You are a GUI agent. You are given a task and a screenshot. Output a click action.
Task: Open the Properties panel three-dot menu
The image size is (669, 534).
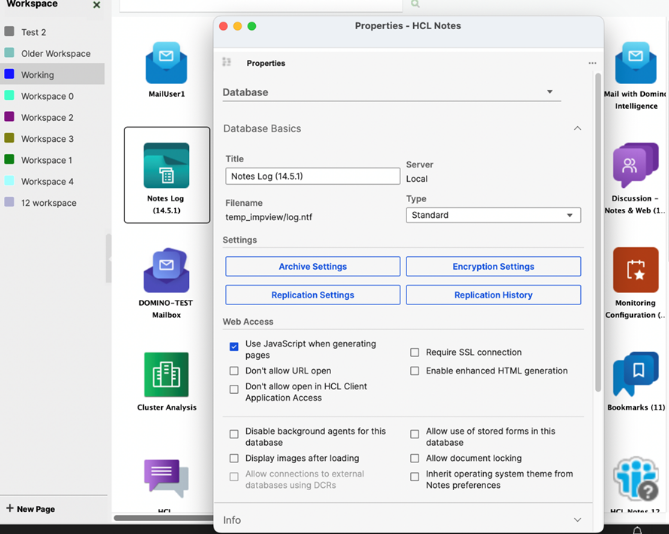592,63
